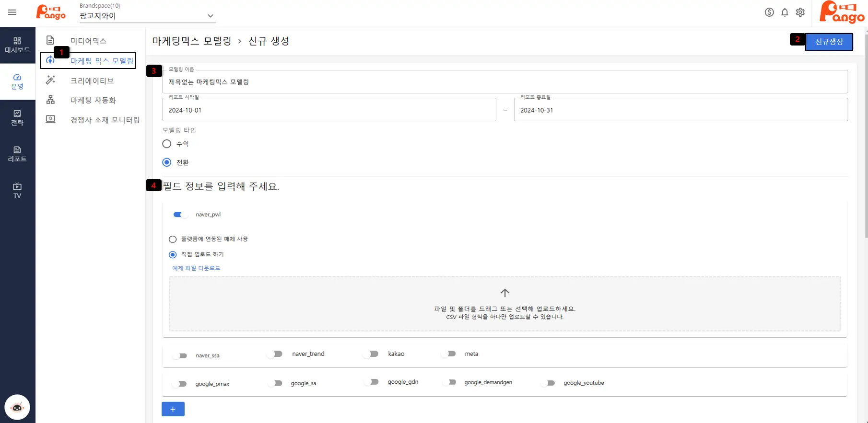Viewport: 868px width, 423px height.
Task: Toggle the naver_pwl switch off
Action: (180, 215)
